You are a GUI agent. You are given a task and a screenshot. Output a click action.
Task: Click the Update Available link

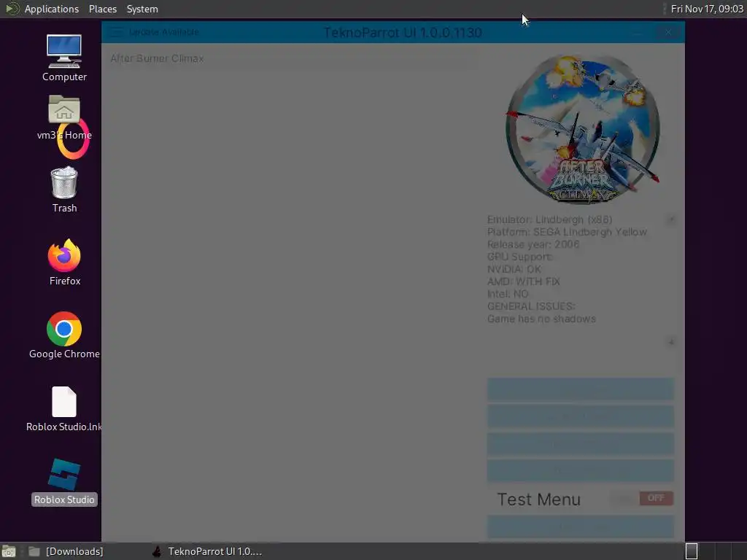164,32
